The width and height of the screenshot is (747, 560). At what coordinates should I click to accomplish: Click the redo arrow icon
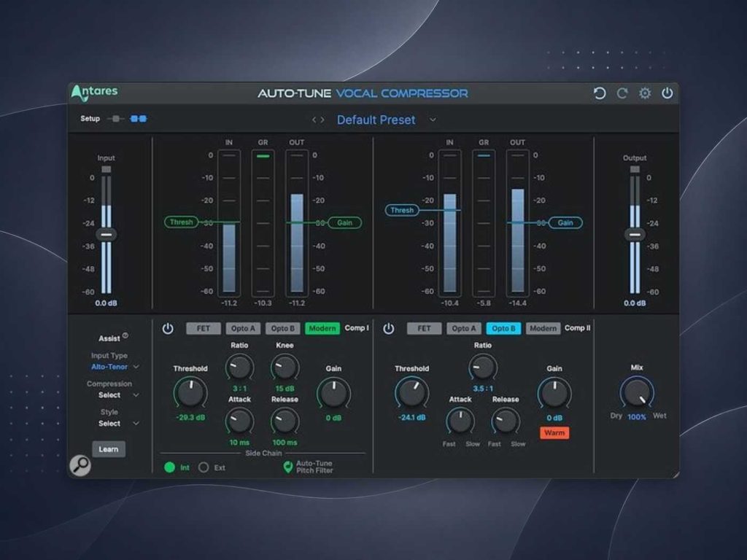(x=622, y=93)
